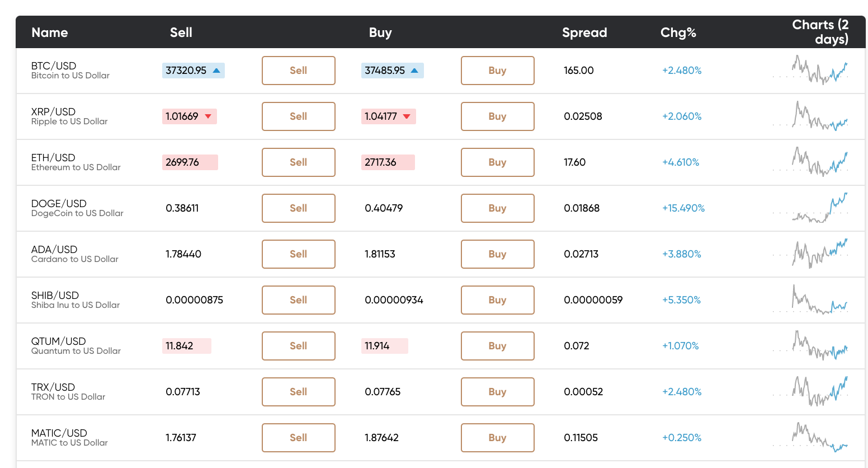Open the MATIC/USD 2-day chart thumbnail

tap(810, 437)
